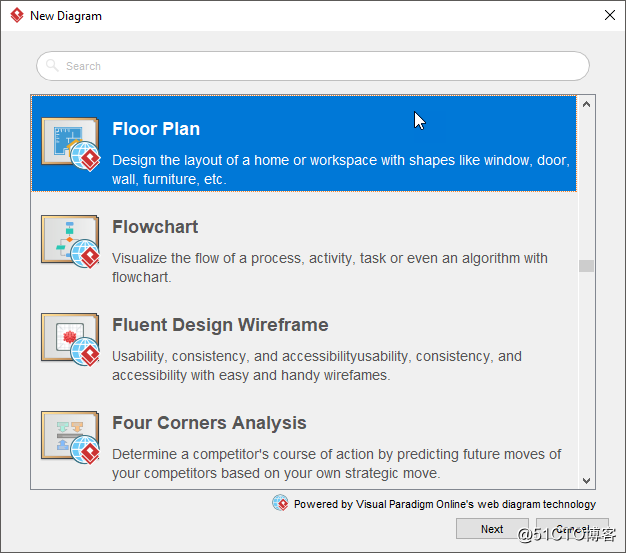This screenshot has height=553, width=626.
Task: Click the Fluent Design Wireframe icon
Action: coord(71,340)
